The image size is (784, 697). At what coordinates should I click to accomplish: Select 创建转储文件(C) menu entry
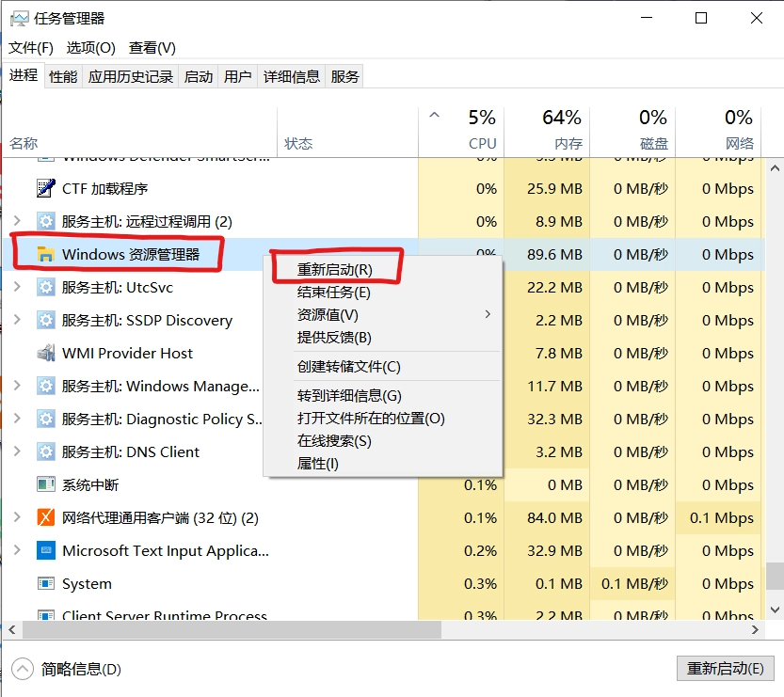click(383, 366)
